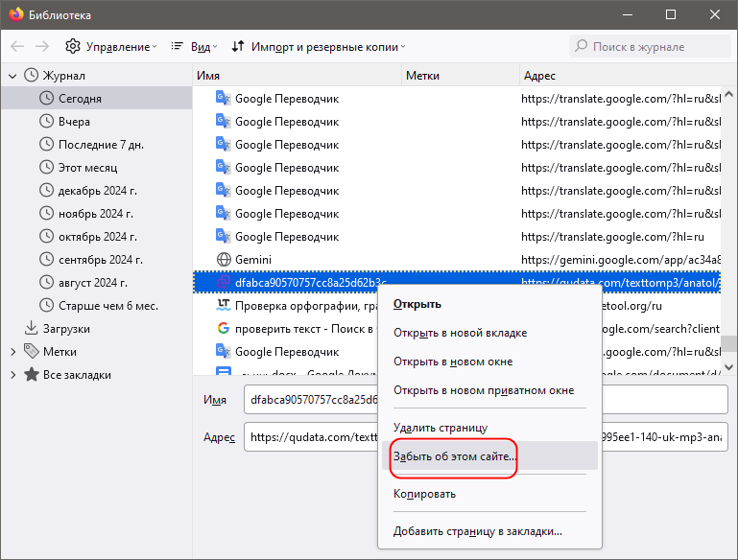Select the Журнал clock icon
Screen dimensions: 738x560
31,75
